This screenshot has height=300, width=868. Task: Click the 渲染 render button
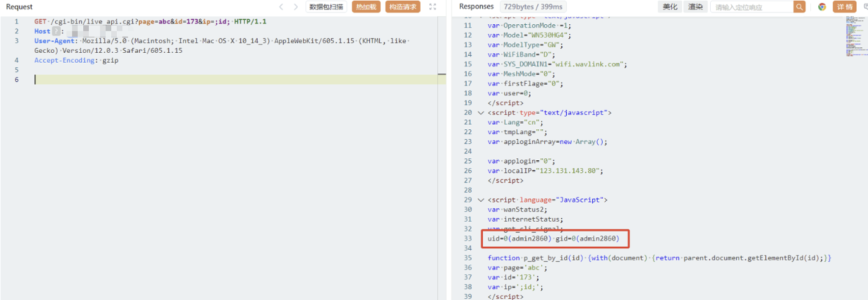695,7
